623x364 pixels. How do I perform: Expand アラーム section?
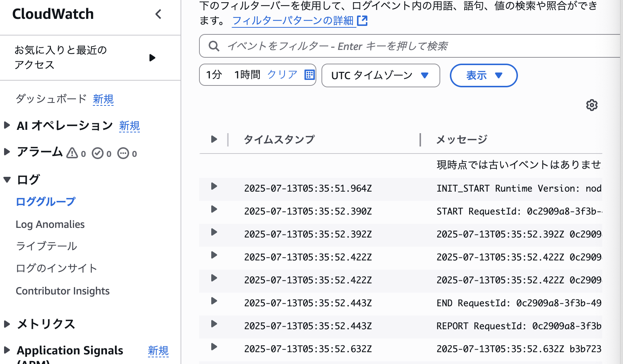(7, 152)
